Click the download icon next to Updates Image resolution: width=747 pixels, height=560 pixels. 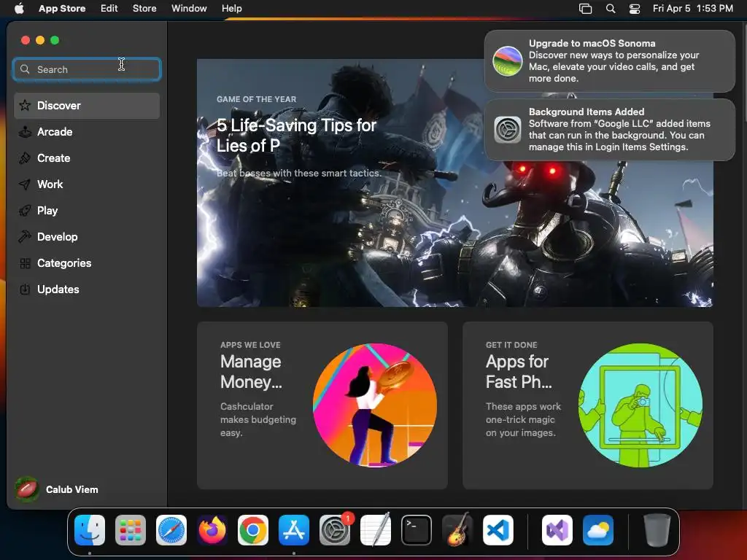[x=25, y=289]
